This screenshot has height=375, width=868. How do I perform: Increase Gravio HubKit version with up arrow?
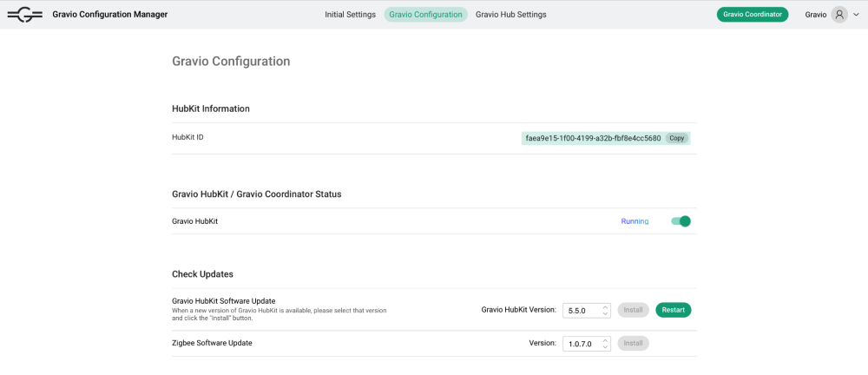[x=605, y=306]
